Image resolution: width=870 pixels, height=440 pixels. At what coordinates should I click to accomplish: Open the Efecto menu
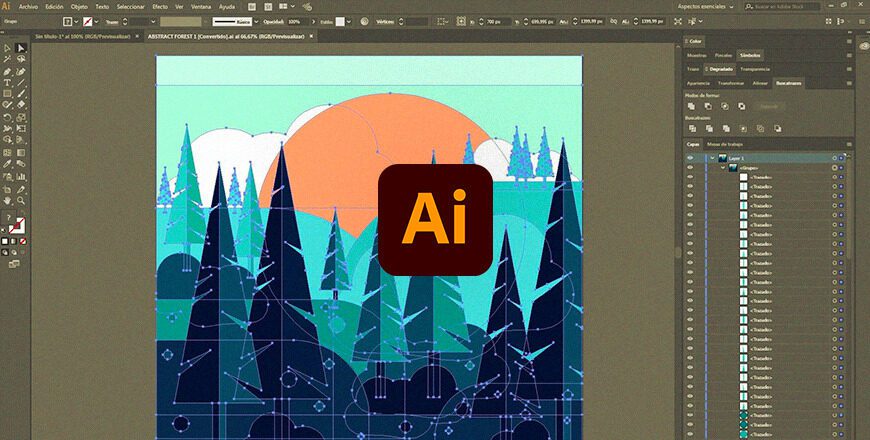(160, 7)
